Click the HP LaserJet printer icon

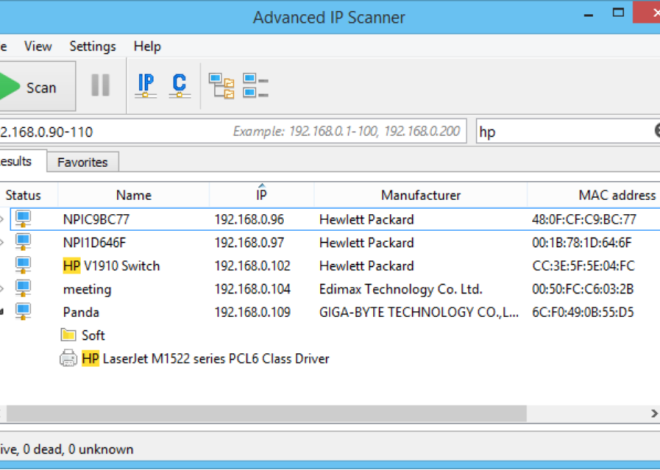tap(68, 358)
